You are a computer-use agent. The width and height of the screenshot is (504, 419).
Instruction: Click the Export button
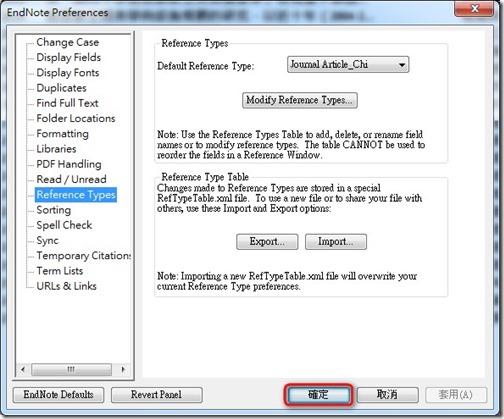coord(267,242)
